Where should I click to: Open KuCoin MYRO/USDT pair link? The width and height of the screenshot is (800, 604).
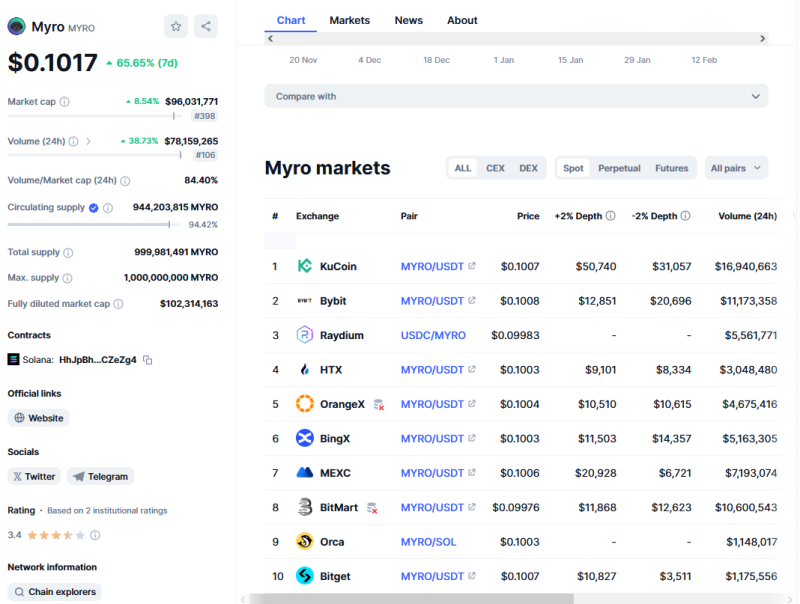point(438,266)
